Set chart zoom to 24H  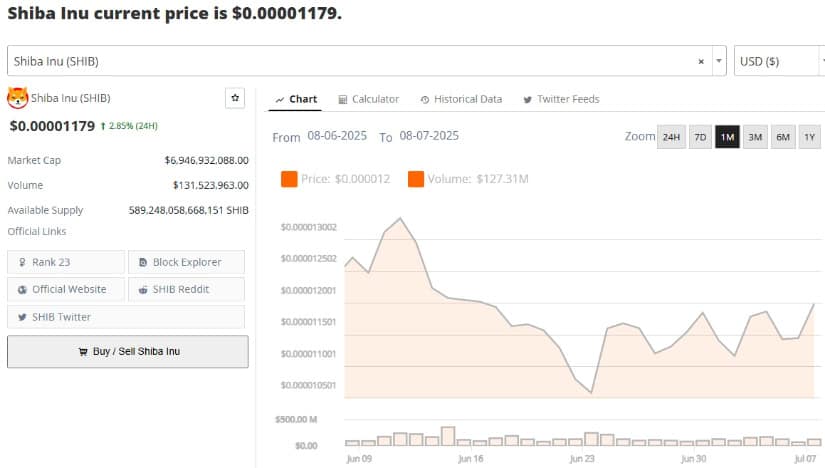[x=671, y=137]
